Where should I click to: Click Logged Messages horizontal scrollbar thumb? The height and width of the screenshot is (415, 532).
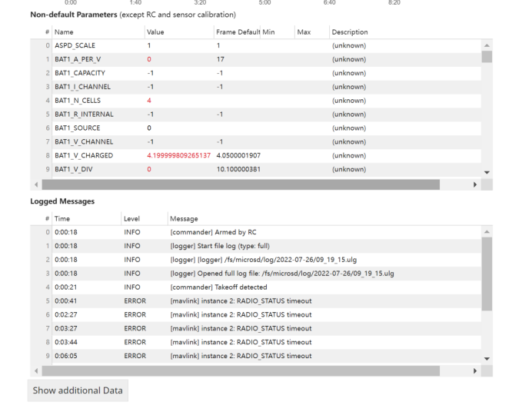pos(241,371)
